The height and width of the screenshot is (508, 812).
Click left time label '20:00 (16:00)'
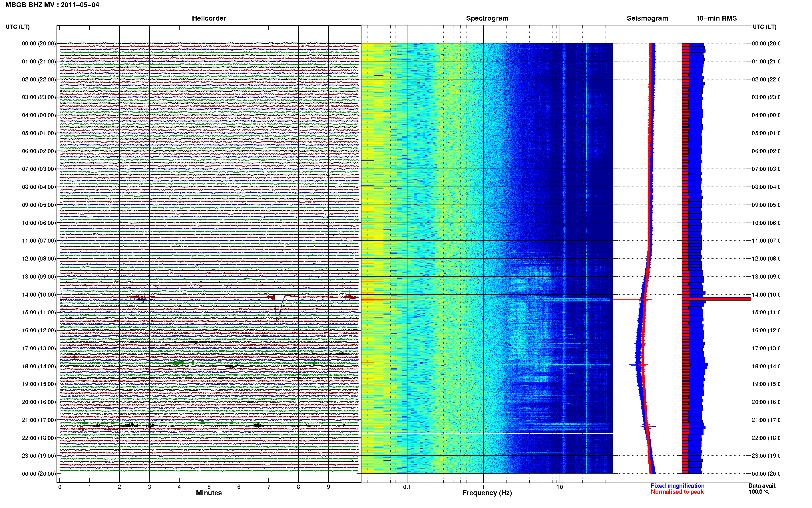(39, 402)
